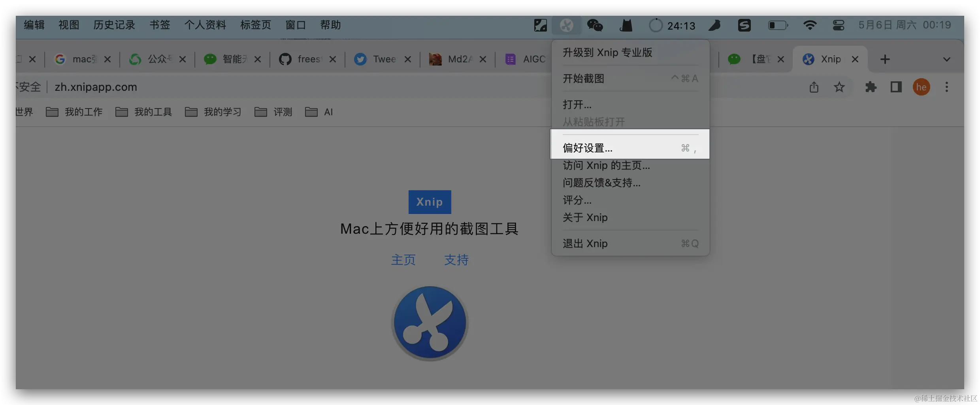Screen dimensions: 980x405
Task: Click the cat-shaped menu bar icon
Action: 626,26
